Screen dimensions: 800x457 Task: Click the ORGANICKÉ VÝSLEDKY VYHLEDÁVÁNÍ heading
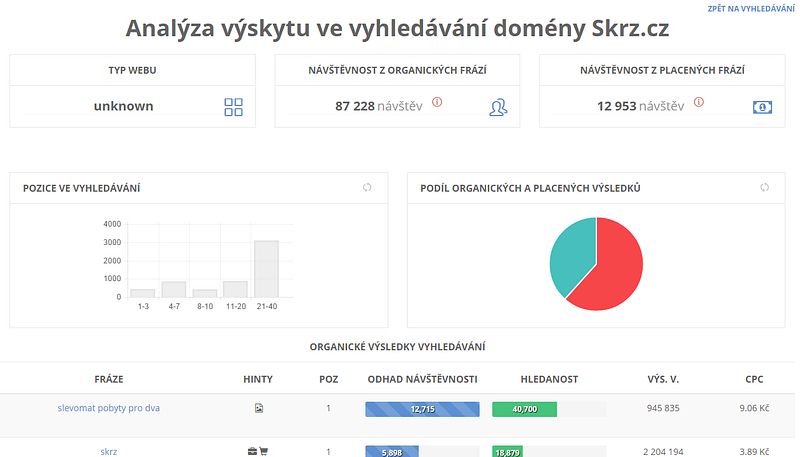(397, 347)
